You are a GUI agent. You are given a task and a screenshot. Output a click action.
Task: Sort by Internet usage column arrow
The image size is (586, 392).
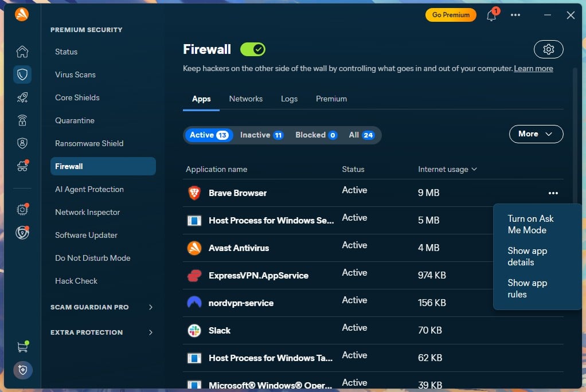tap(474, 169)
